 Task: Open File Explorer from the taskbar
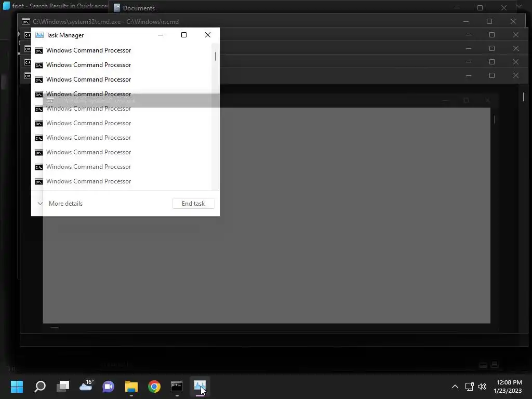pos(131,386)
